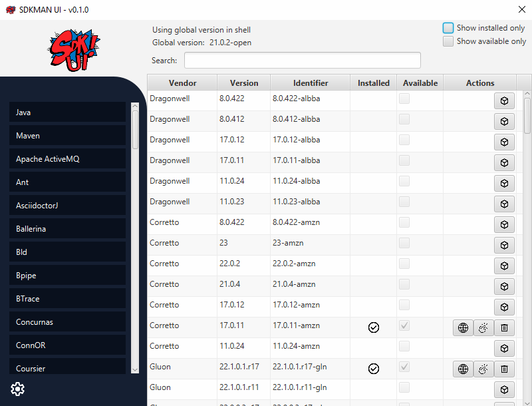Install Corretto 21.0.4-amzn package icon
This screenshot has height=406, width=532.
504,286
